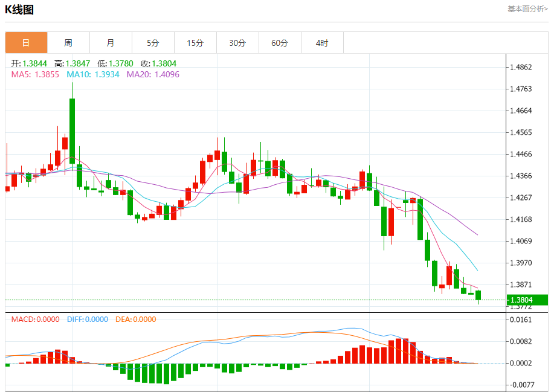Click the 0.0161 MACD axis label
551x392 pixels.
click(521, 320)
